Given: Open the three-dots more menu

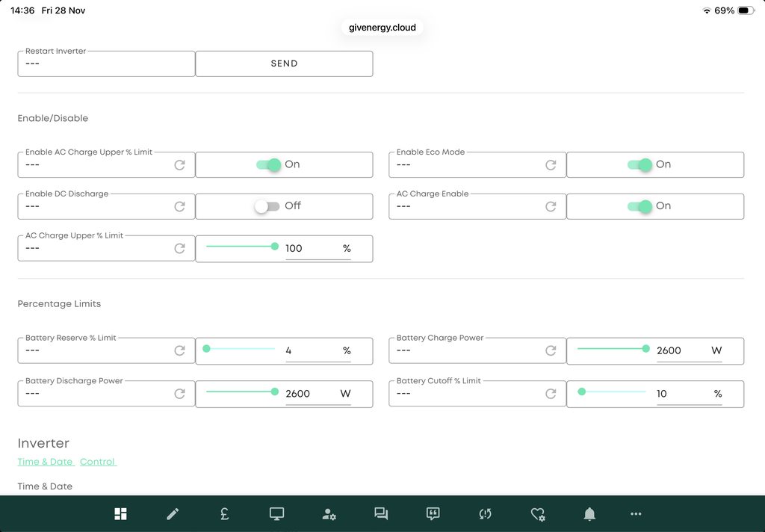Looking at the screenshot, I should pyautogui.click(x=636, y=514).
